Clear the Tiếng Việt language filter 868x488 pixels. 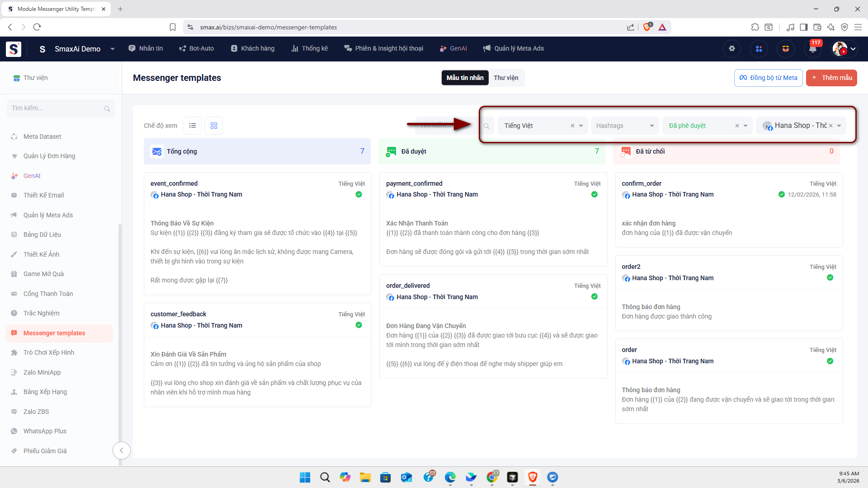click(x=572, y=126)
